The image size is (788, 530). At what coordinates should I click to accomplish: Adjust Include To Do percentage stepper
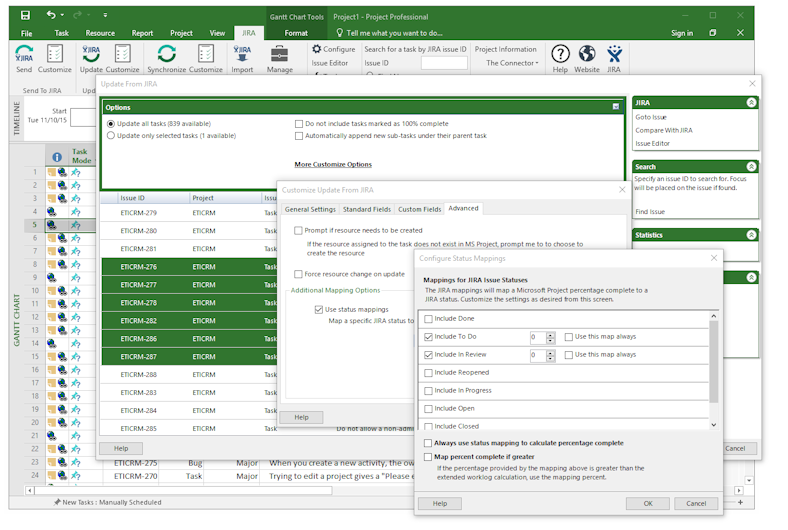550,337
